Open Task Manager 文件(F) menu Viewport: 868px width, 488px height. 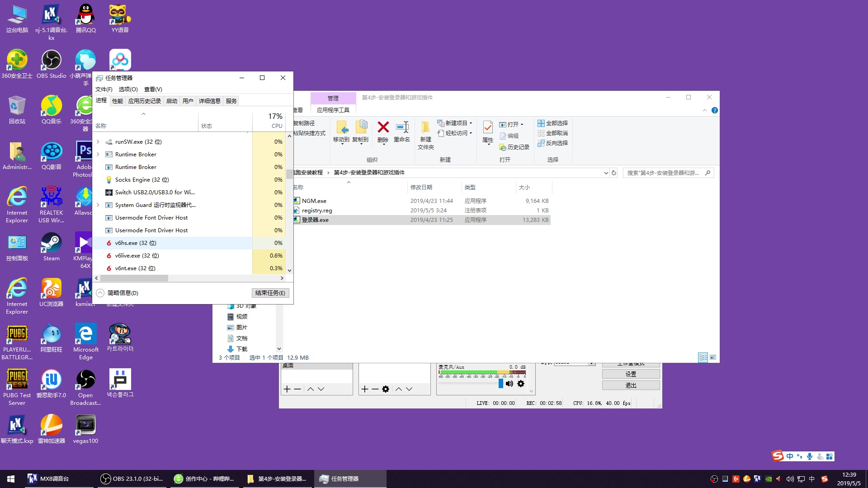point(104,89)
